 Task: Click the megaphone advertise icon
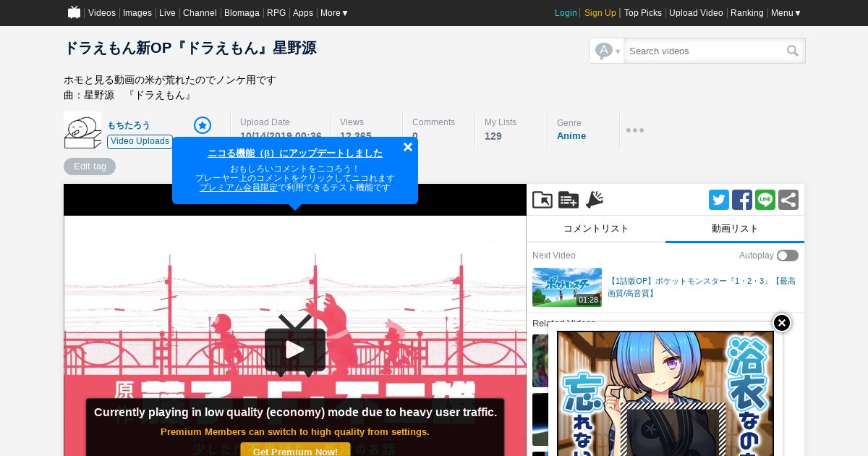click(595, 200)
